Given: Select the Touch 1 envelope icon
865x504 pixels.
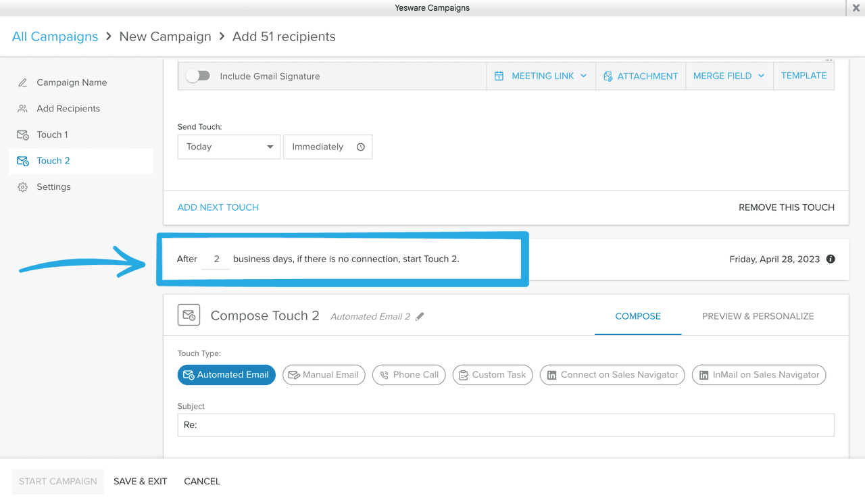Looking at the screenshot, I should 24,134.
